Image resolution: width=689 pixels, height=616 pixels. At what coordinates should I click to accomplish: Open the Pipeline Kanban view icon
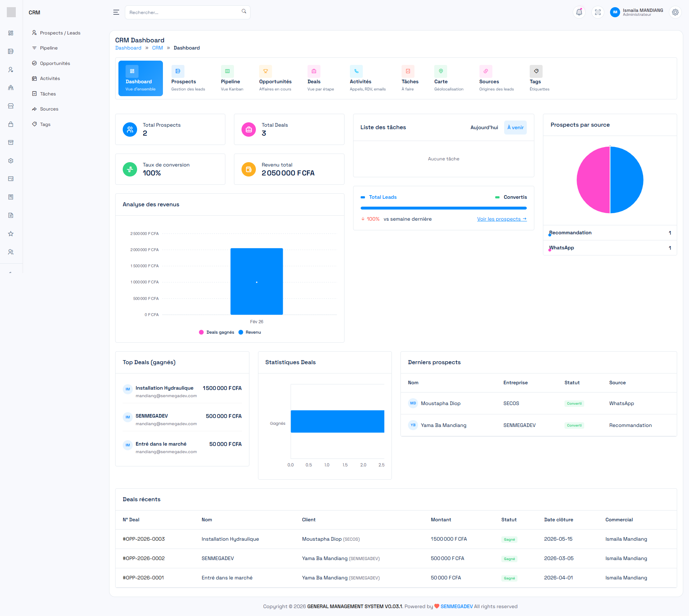click(227, 71)
